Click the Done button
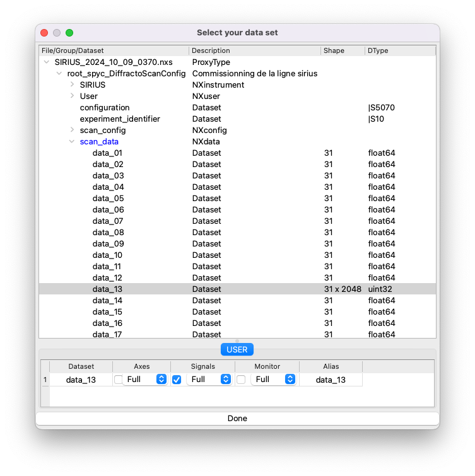This screenshot has width=475, height=476. tap(237, 419)
